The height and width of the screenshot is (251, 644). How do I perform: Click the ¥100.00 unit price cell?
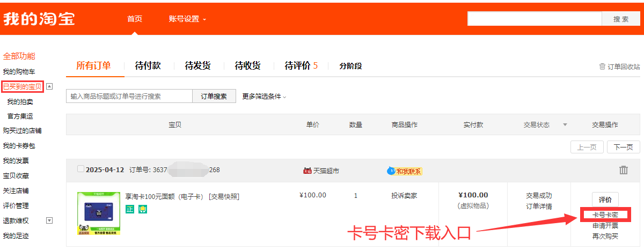pyautogui.click(x=312, y=195)
